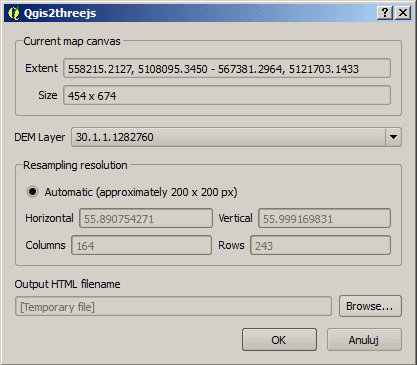Click the Extent field
Screen dimensions: 417x365
pos(227,68)
